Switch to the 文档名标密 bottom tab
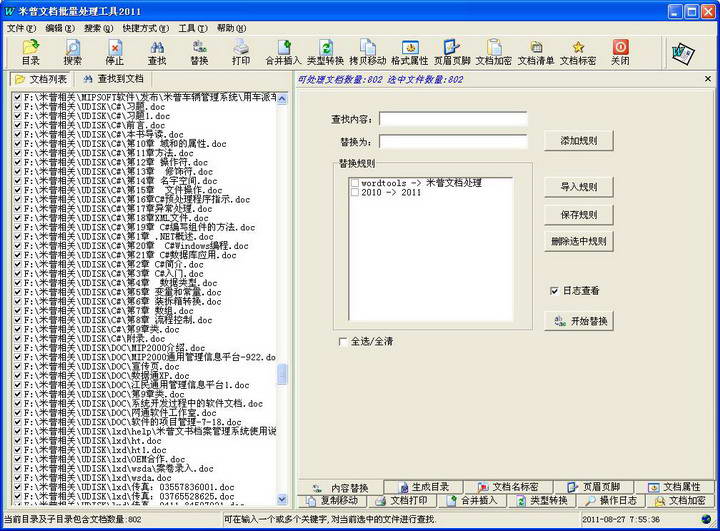Screen dimensions: 720x531 [x=508, y=487]
